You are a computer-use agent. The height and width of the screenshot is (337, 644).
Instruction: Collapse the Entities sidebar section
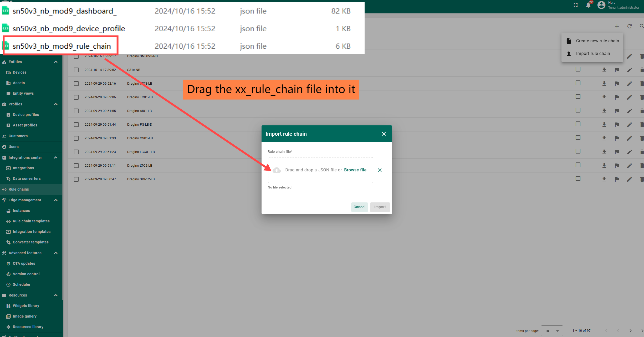click(x=56, y=62)
